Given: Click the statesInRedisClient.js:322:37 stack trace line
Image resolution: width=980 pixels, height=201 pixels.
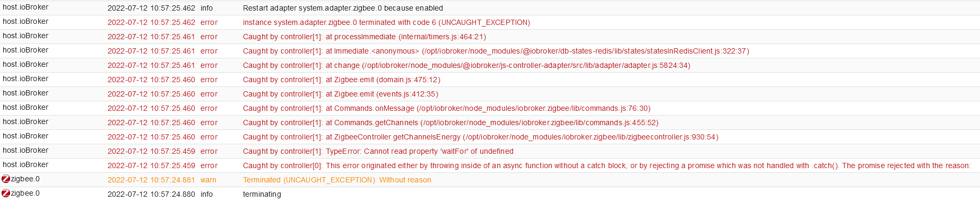Looking at the screenshot, I should 496,51.
